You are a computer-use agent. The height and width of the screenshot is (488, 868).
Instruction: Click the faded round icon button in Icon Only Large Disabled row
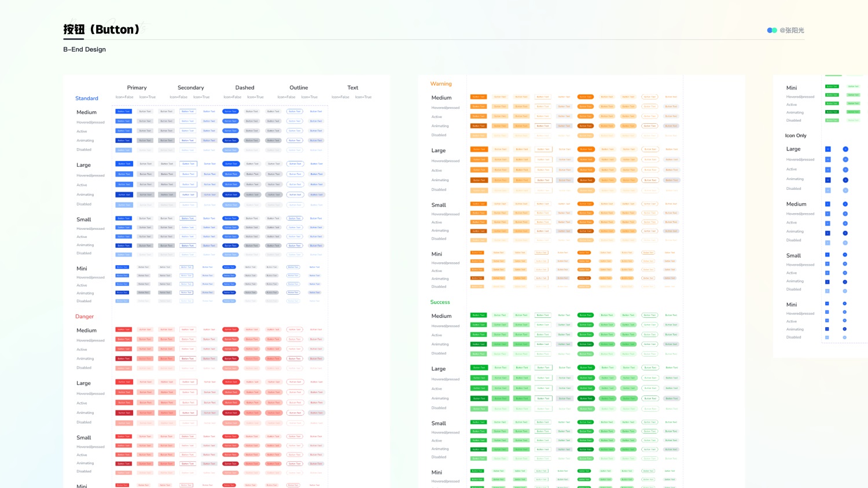pyautogui.click(x=845, y=190)
